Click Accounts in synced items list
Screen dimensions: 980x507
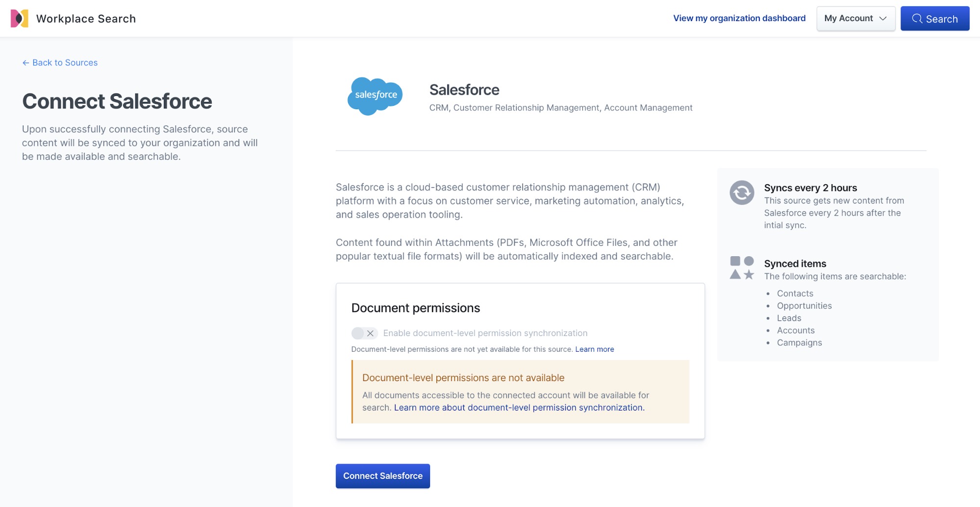click(x=796, y=330)
